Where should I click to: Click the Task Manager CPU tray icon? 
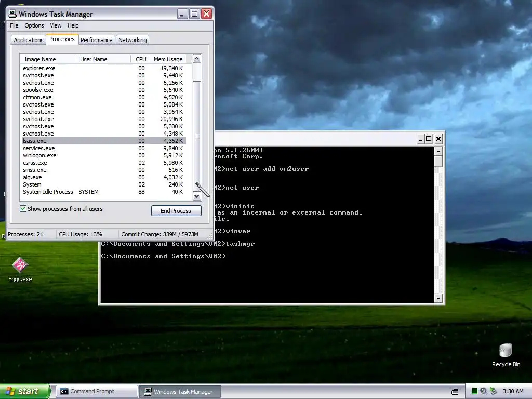click(x=474, y=391)
